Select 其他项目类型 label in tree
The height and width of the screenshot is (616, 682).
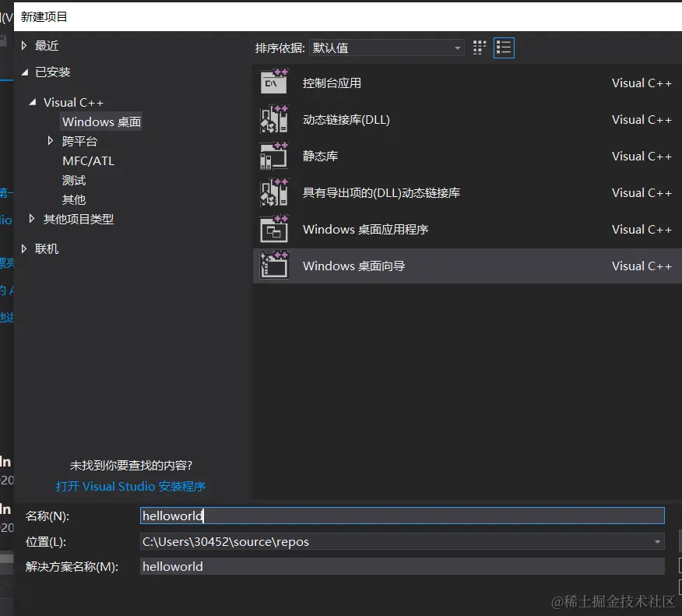(79, 219)
